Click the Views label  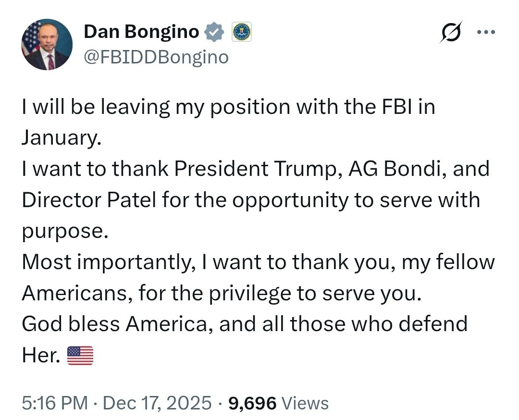305,403
